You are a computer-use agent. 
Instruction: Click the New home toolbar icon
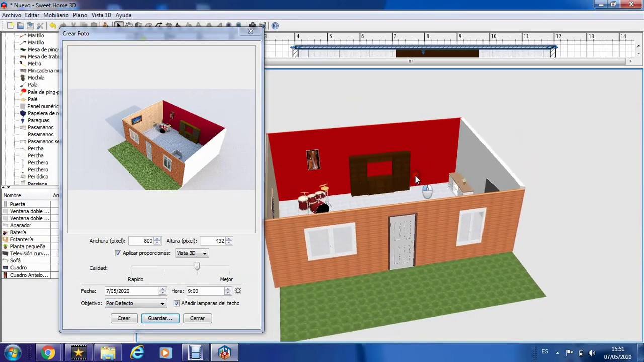10,25
